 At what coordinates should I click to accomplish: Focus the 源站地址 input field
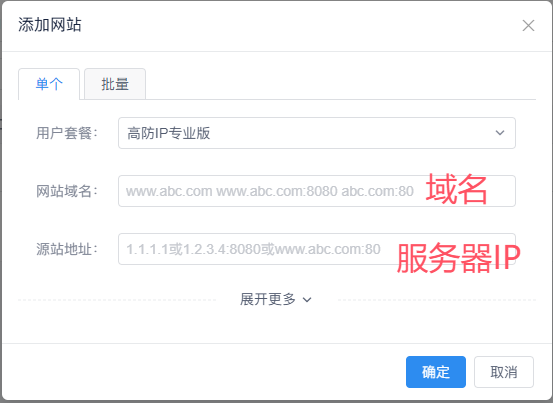(x=317, y=249)
